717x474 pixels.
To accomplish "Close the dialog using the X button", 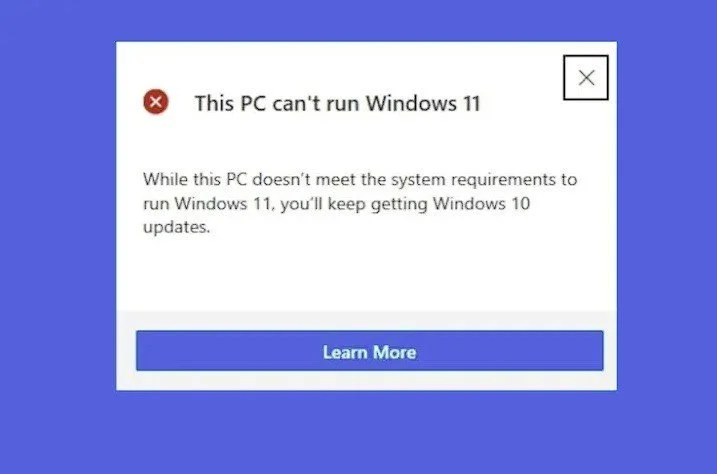I will pos(586,78).
